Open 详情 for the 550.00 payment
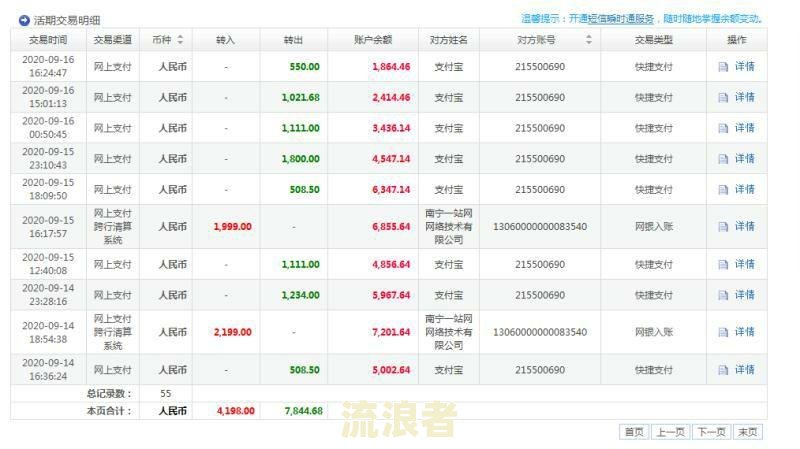The width and height of the screenshot is (800, 449). point(744,66)
